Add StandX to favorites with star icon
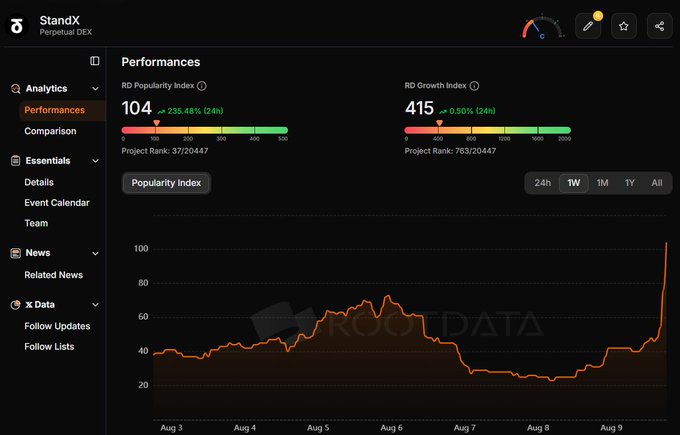 (x=624, y=26)
